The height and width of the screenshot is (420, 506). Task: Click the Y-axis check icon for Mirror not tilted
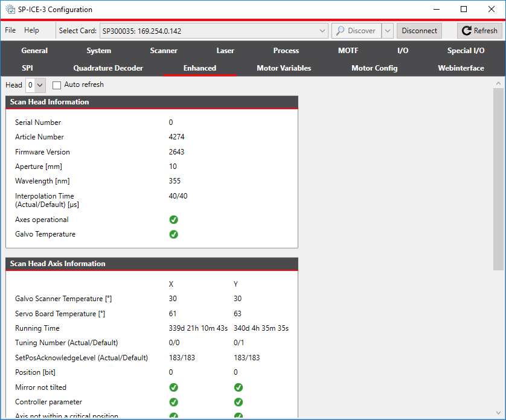(x=239, y=387)
